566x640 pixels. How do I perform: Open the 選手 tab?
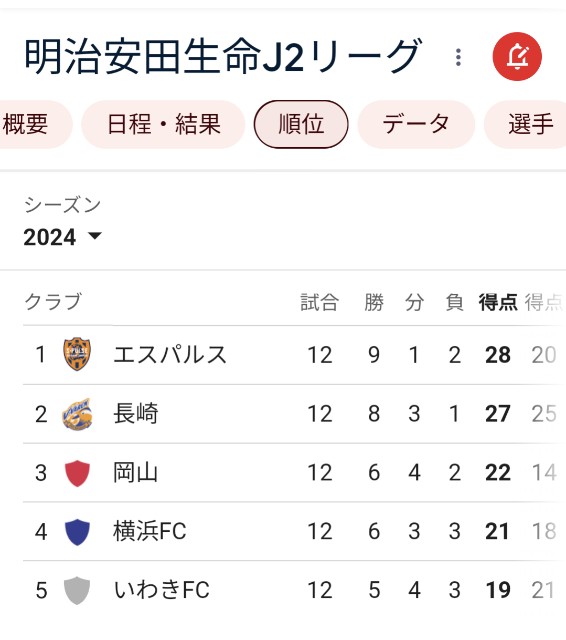point(526,124)
